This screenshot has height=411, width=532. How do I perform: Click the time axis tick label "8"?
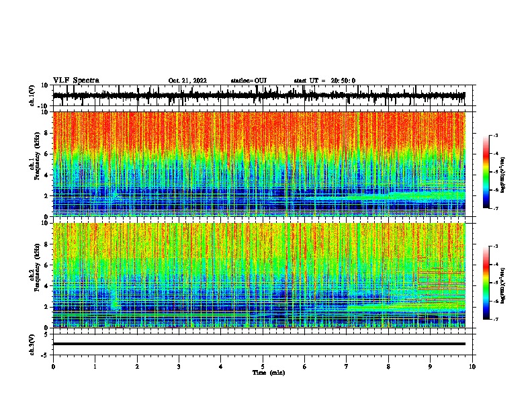tap(388, 367)
